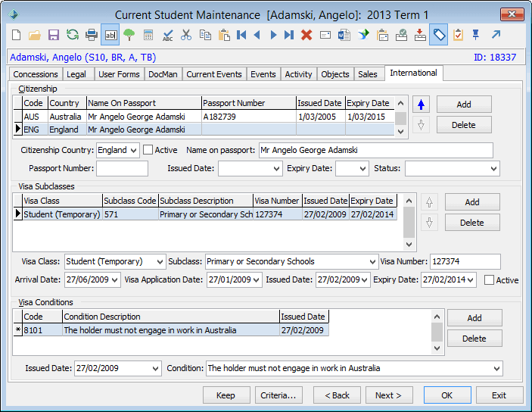Click the envelope label toolbar icon

[x=325, y=35]
